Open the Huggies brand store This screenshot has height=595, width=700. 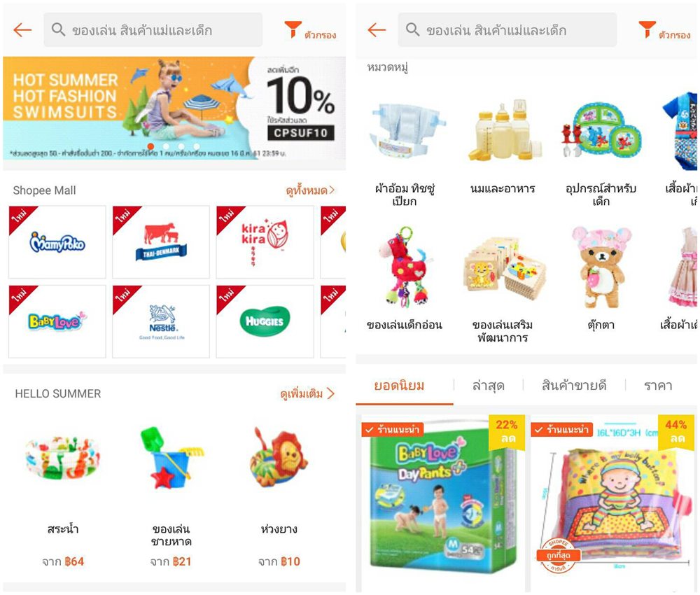coord(265,321)
